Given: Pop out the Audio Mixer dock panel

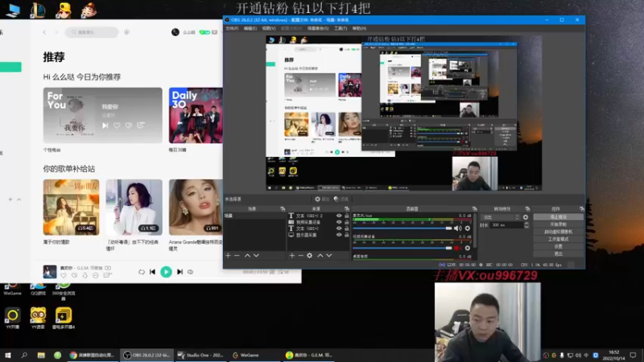Looking at the screenshot, I should tap(475, 209).
